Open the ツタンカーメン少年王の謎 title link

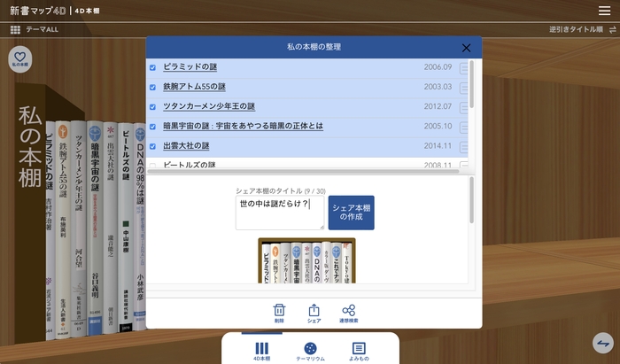click(x=208, y=106)
